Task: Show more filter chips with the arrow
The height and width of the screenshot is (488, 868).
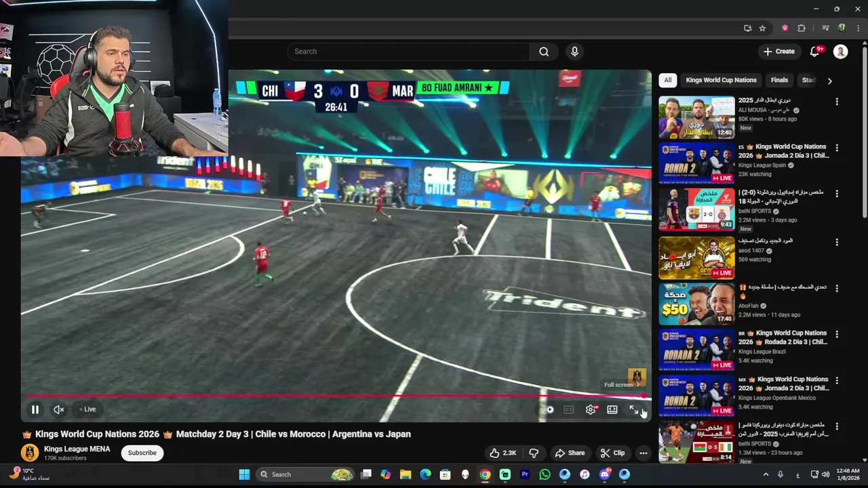Action: [x=829, y=81]
